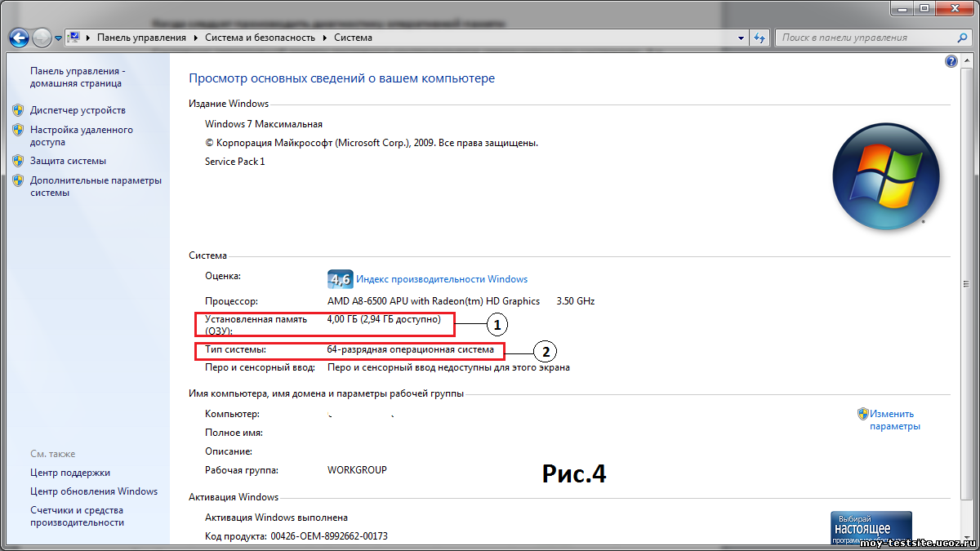The height and width of the screenshot is (551, 980).
Task: Click the product code '00426-OEM-8992662-00173'
Action: click(328, 536)
